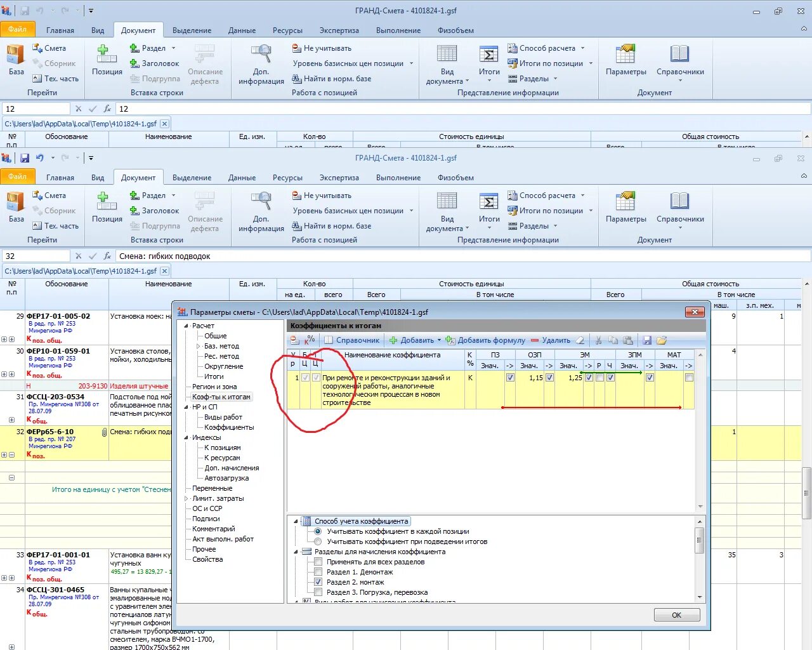Viewport: 812px width, 650px height.
Task: Click the K% coefficient icon in dialog toolbar
Action: click(310, 340)
